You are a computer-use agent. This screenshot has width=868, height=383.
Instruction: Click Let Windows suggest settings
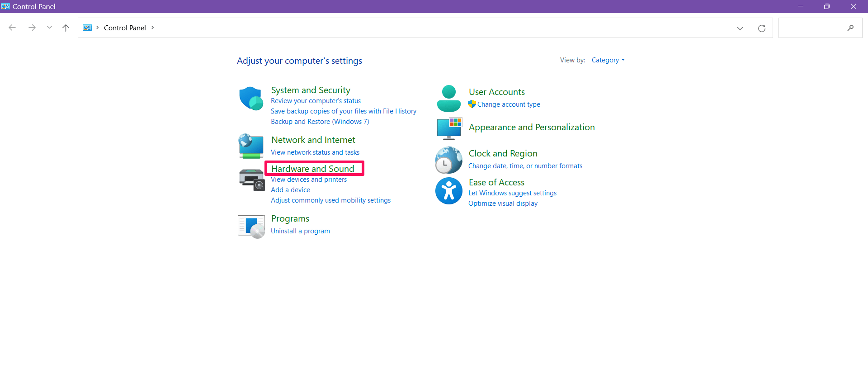tap(512, 193)
